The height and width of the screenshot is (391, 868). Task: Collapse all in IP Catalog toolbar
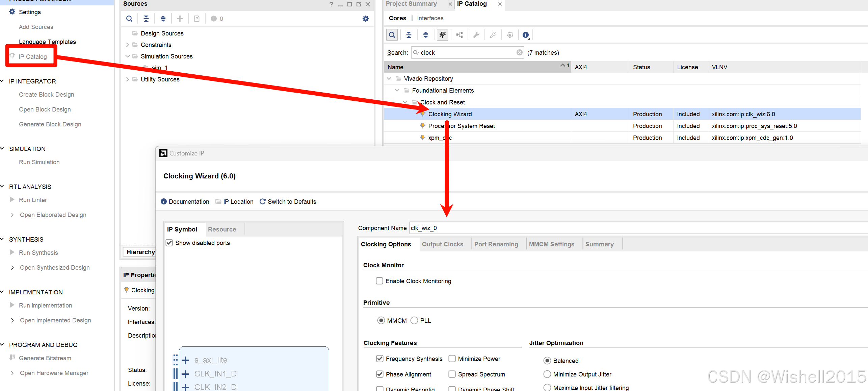tap(409, 35)
